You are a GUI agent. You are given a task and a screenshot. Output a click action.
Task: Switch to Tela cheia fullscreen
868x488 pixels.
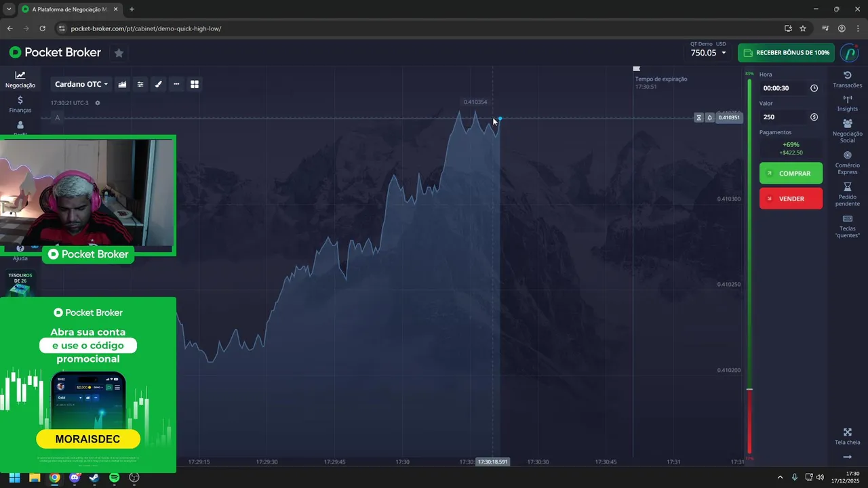click(847, 436)
